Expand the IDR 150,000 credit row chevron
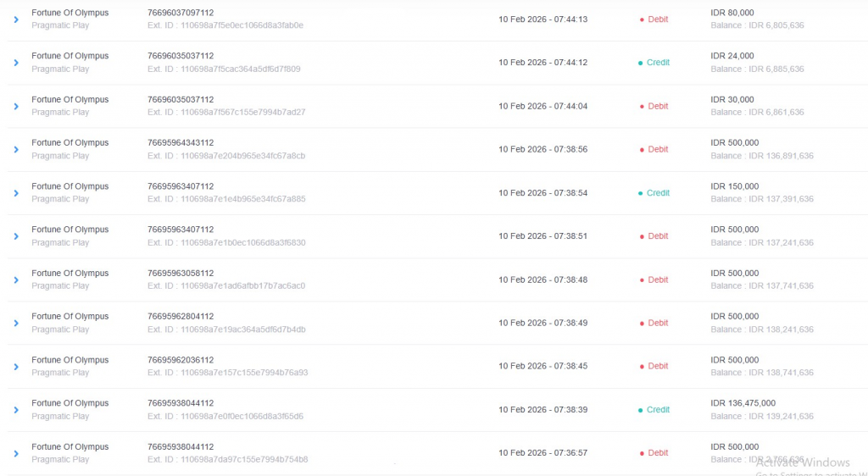This screenshot has height=476, width=868. click(16, 193)
